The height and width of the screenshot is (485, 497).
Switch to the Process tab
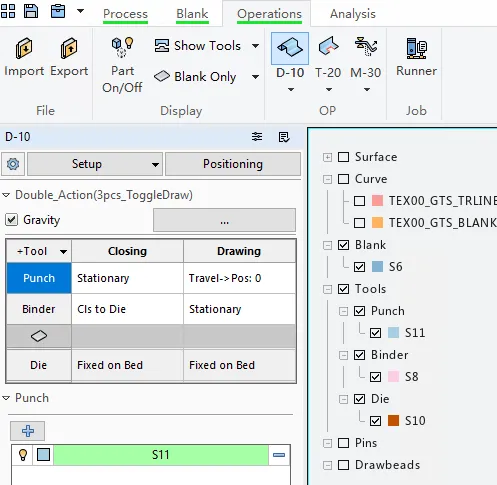[125, 14]
